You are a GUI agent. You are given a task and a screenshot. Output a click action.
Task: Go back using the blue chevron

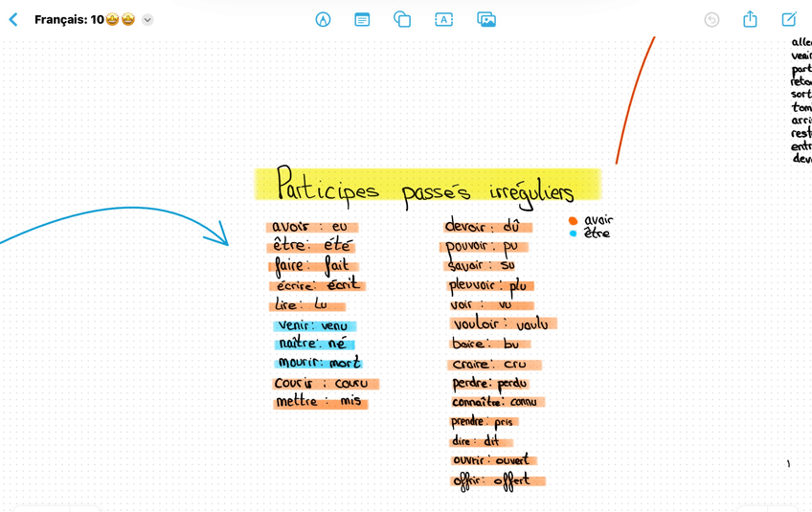pos(13,19)
